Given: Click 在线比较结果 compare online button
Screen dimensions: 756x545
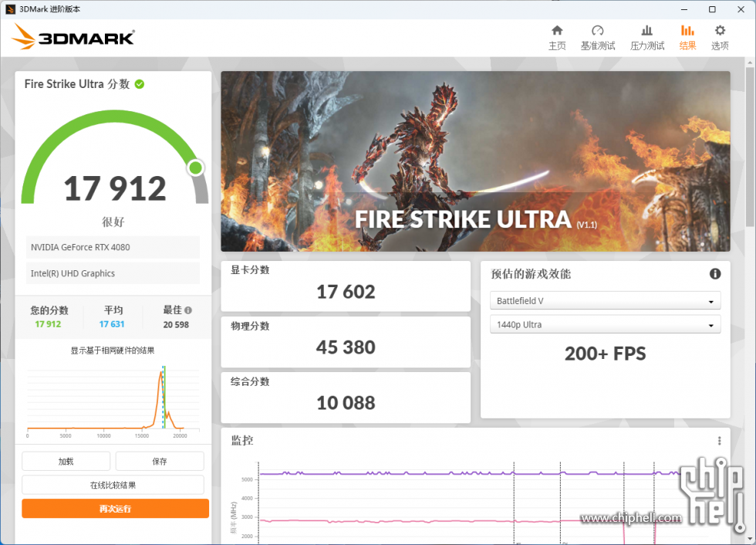Looking at the screenshot, I should [x=113, y=486].
